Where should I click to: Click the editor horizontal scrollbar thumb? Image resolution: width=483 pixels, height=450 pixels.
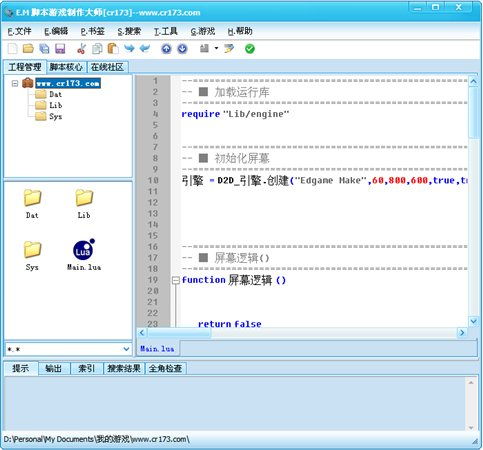(179, 332)
